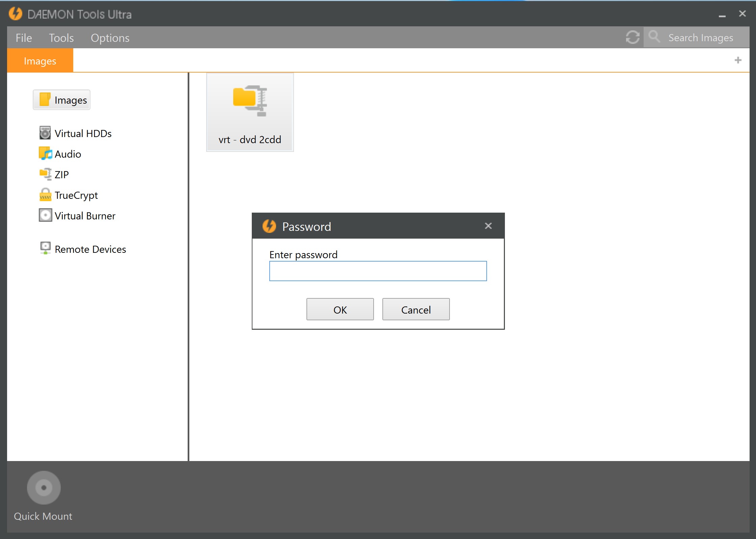The image size is (756, 539).
Task: Click the DAEMON logo in Password dialog
Action: coord(269,226)
